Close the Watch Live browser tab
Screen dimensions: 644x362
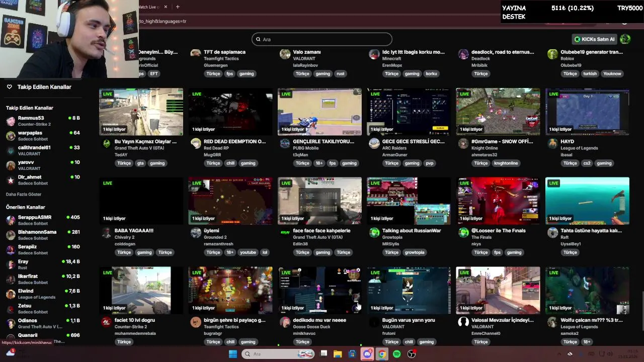[x=165, y=7]
